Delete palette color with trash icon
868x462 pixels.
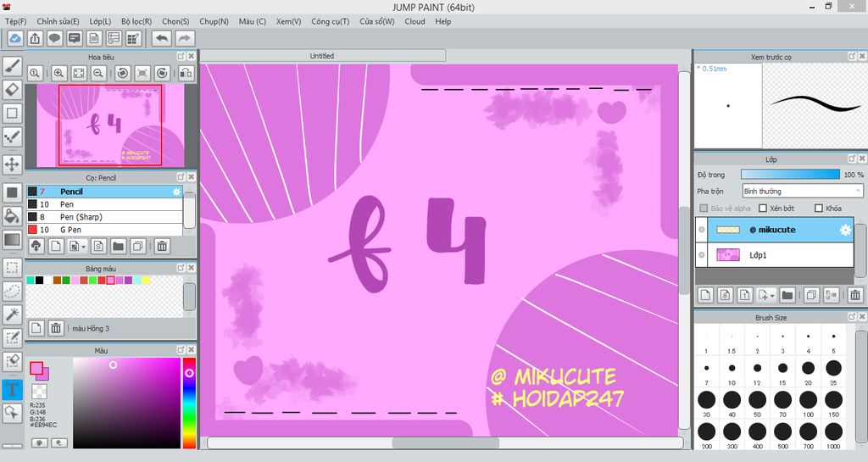[x=56, y=328]
